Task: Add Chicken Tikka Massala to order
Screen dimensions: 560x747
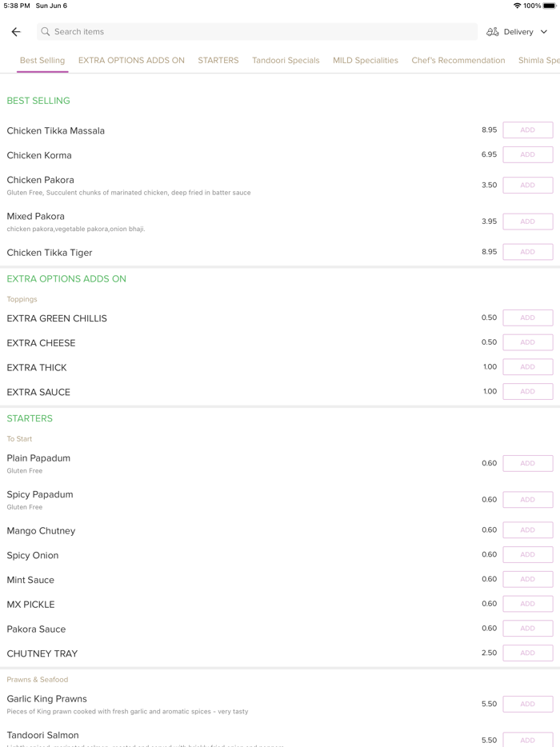Action: [527, 130]
